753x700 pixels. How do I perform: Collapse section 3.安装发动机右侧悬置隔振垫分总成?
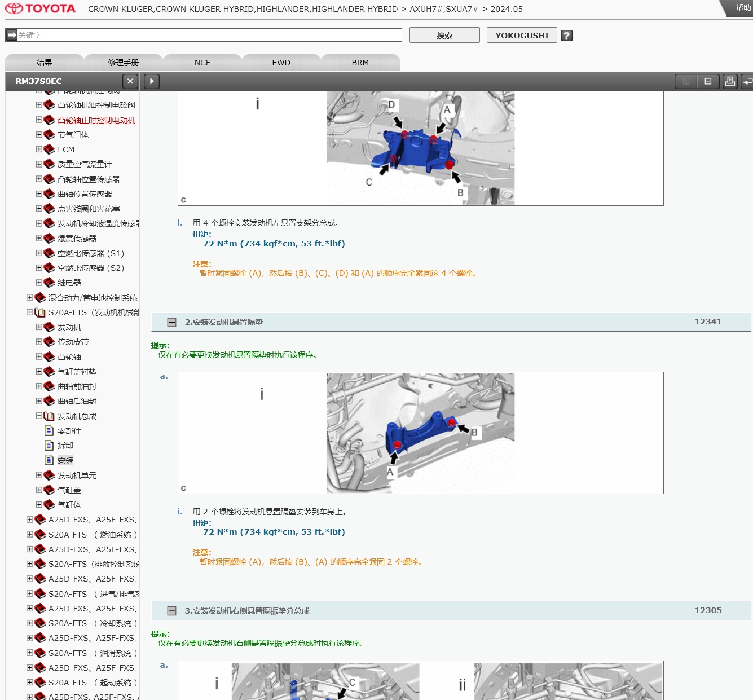click(x=172, y=611)
